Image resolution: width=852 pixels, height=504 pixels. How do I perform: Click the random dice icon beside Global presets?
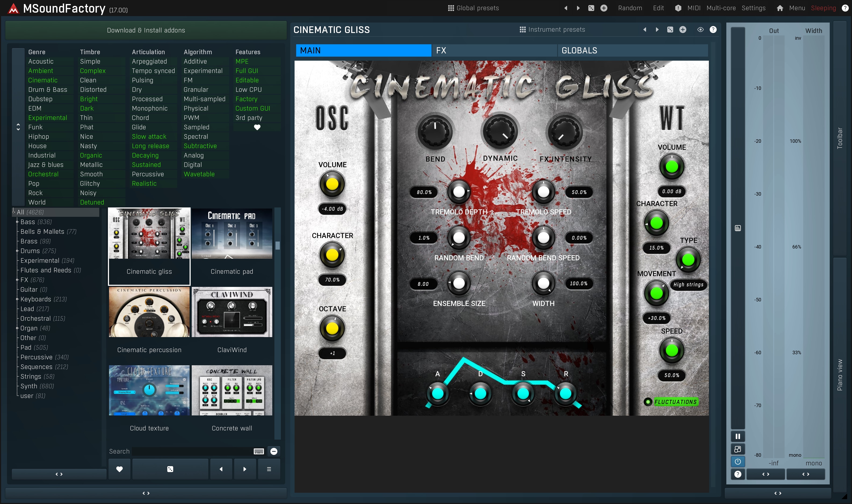(x=591, y=8)
